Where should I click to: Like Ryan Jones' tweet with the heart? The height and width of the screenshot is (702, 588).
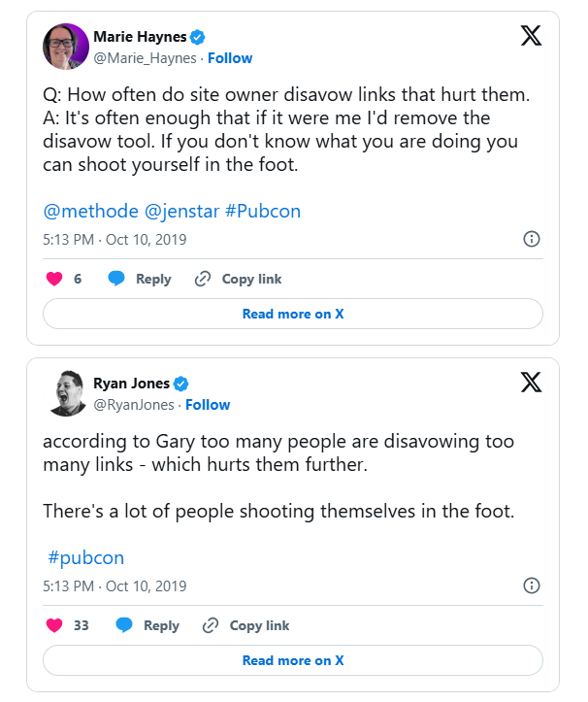(x=54, y=625)
